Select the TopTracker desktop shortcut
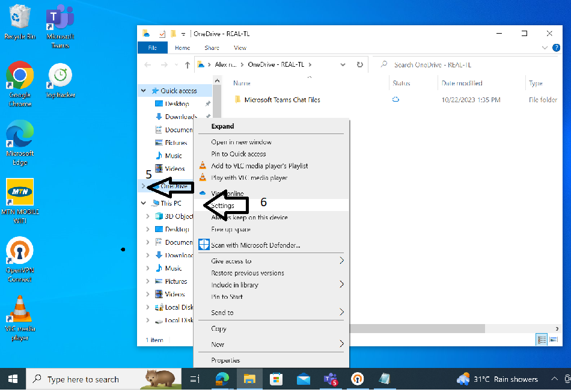 (61, 81)
